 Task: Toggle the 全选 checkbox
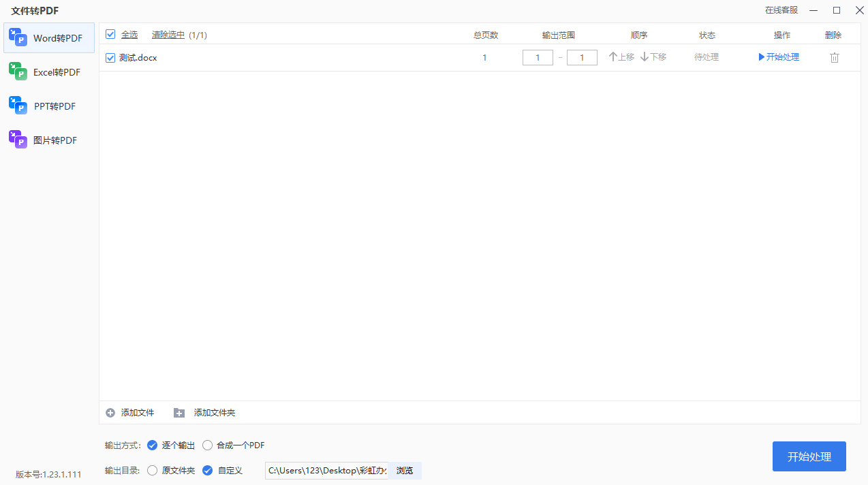click(x=110, y=34)
